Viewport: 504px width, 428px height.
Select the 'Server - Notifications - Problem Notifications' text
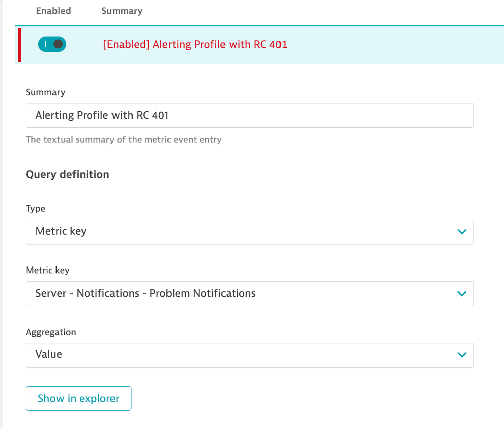145,293
